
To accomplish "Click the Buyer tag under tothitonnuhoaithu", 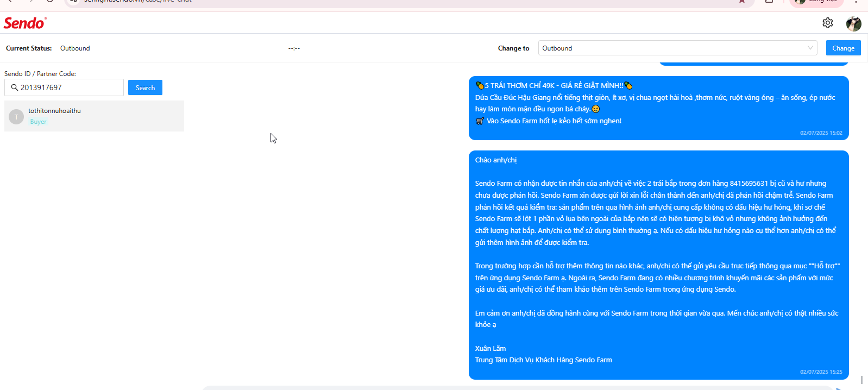I will point(38,122).
